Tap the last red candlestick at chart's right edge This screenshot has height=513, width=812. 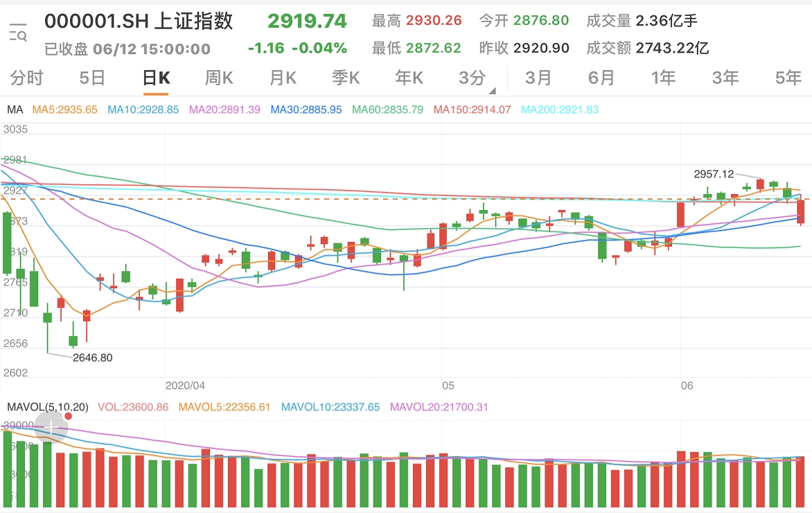801,211
